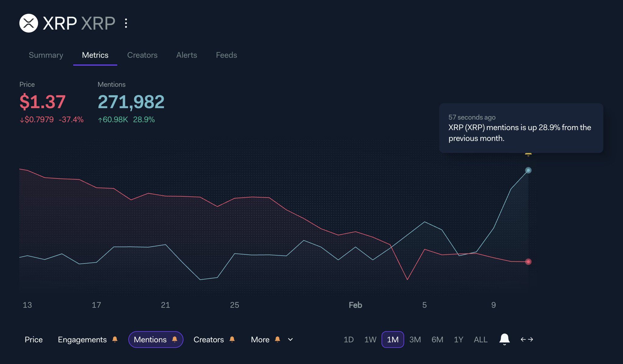The image size is (623, 364).
Task: Click the bell icon beside More
Action: pyautogui.click(x=277, y=339)
